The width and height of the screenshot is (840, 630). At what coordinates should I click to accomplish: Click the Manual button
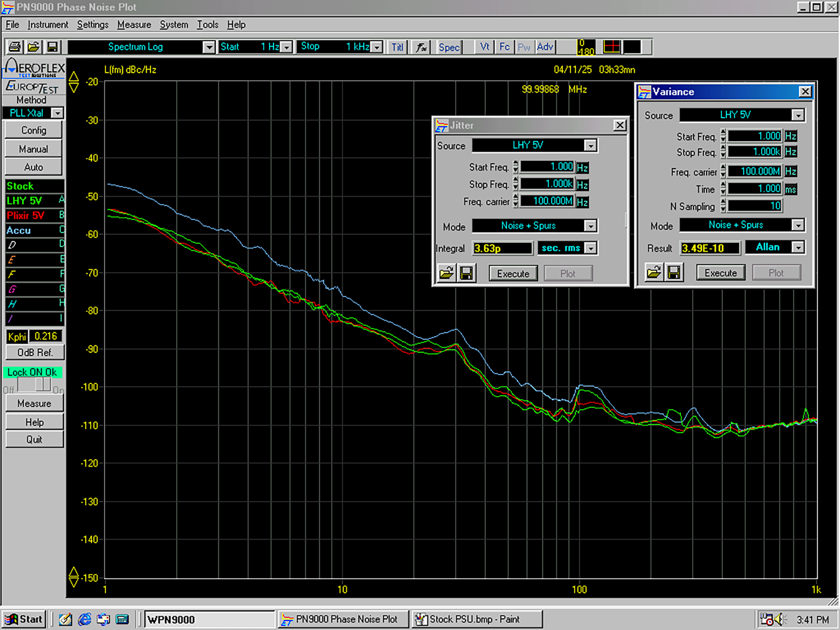click(x=34, y=149)
